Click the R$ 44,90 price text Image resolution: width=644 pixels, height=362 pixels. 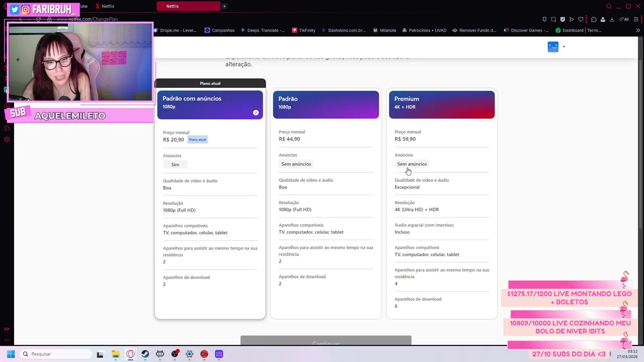click(x=289, y=139)
